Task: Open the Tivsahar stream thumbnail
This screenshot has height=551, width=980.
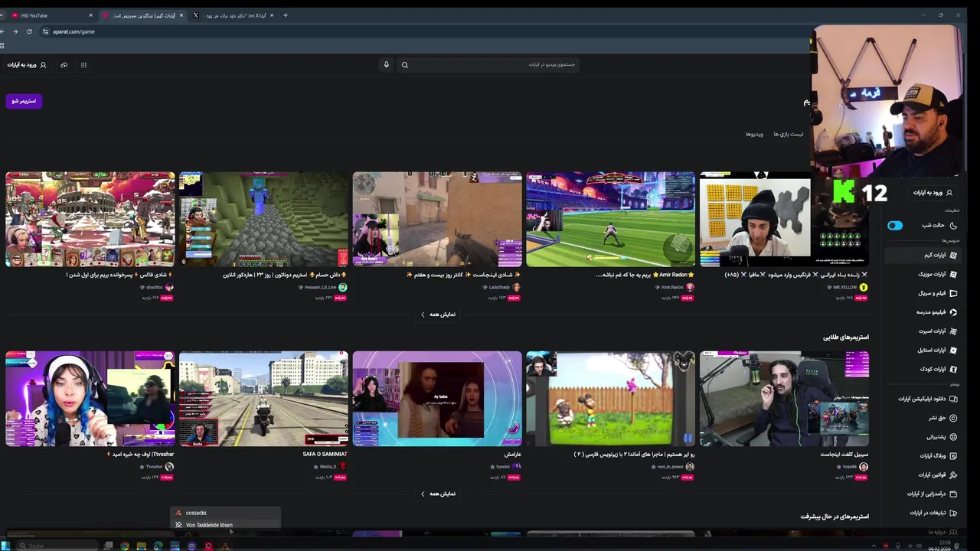Action: (x=90, y=399)
